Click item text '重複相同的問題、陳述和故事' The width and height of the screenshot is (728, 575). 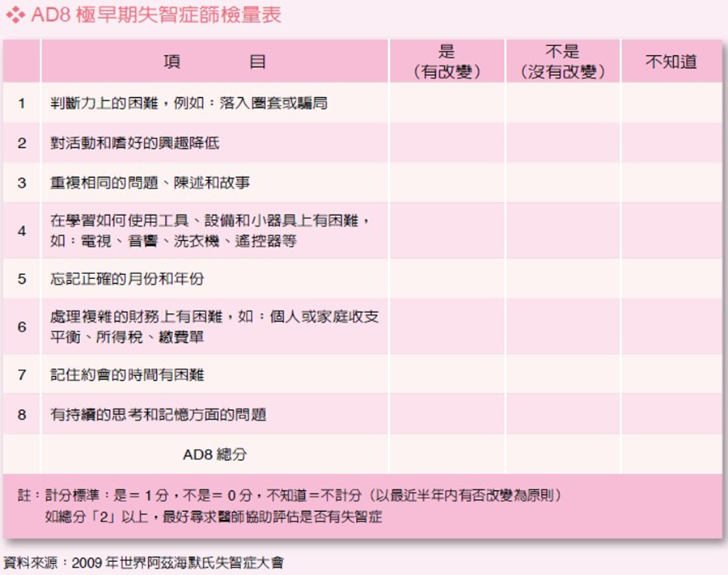coord(150,183)
